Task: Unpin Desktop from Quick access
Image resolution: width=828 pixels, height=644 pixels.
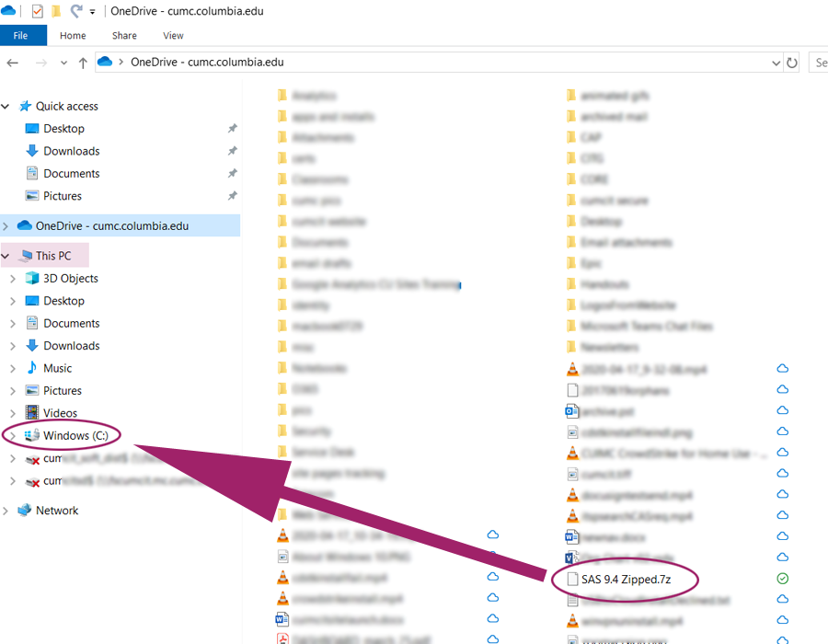Action: point(233,128)
